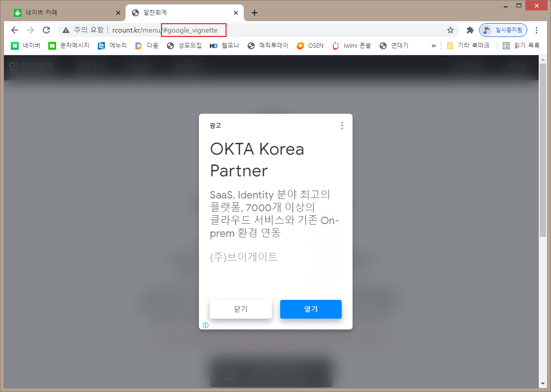This screenshot has height=392, width=551.
Task: Open the 읽기 목록 reading list
Action: pos(521,46)
